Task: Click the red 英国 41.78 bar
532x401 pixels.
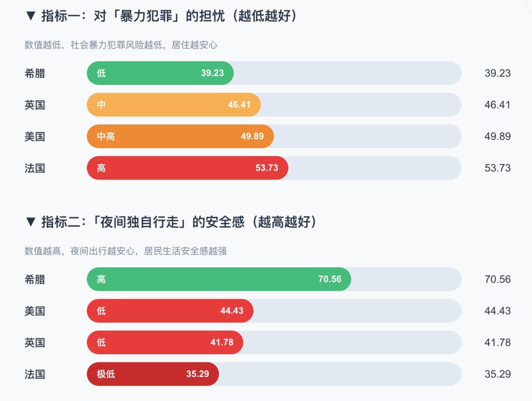Action: tap(165, 342)
